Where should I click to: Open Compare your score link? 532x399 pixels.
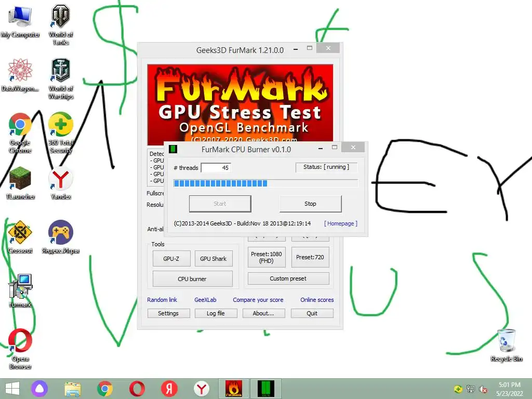[258, 300]
